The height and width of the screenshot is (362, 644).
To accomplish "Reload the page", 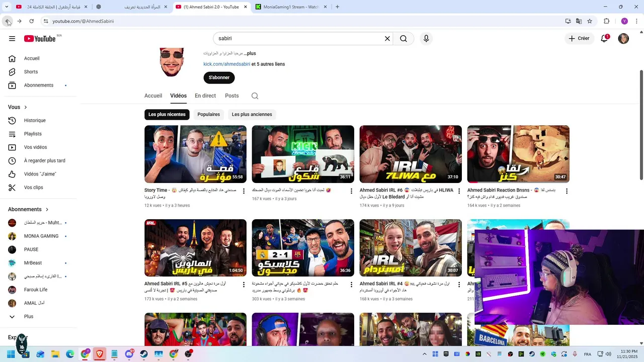I will tap(31, 21).
